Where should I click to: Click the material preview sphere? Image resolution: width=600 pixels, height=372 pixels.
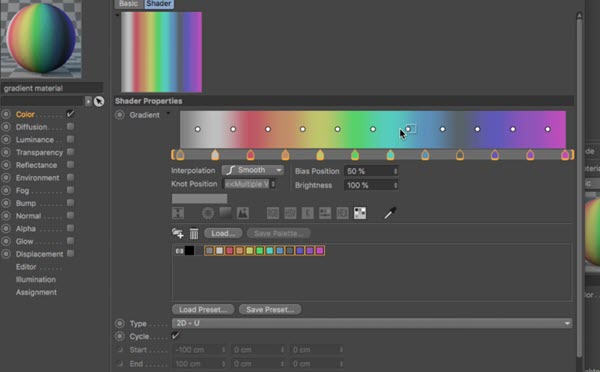41,38
